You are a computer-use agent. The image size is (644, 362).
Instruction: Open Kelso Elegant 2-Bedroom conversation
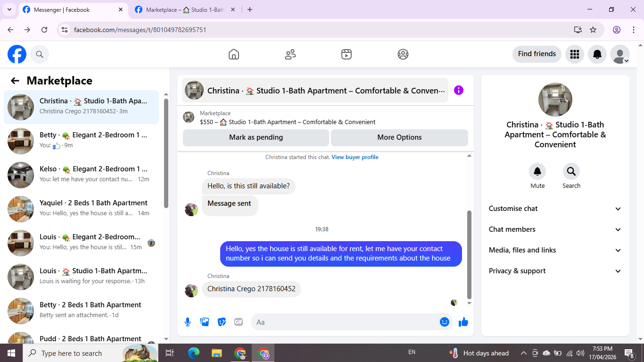click(82, 175)
